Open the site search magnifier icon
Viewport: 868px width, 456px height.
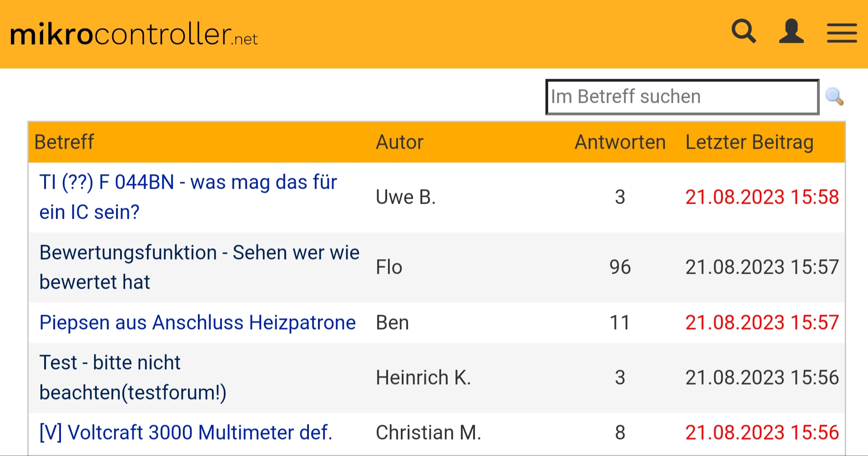tap(744, 31)
